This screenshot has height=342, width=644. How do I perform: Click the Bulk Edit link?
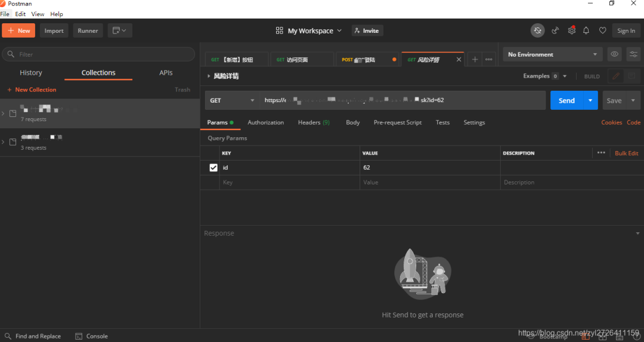(x=626, y=153)
